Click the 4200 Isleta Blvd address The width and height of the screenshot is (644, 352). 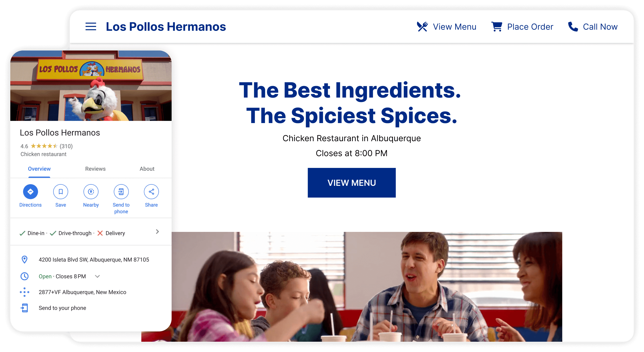[94, 260]
